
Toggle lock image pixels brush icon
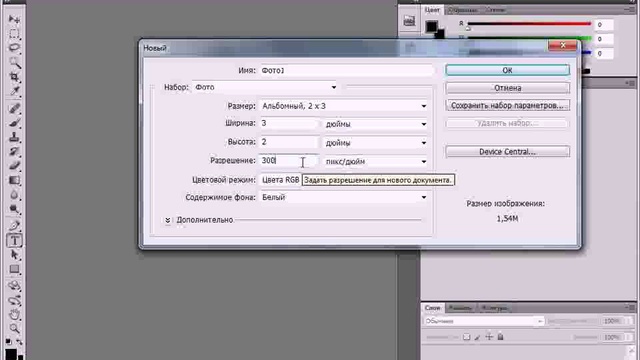[478, 337]
